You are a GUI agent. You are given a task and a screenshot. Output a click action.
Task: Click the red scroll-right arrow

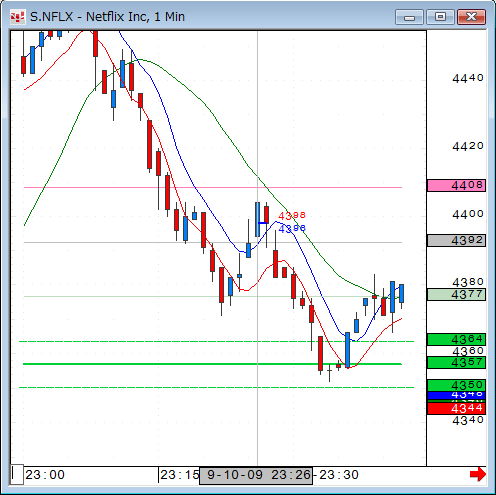[477, 474]
